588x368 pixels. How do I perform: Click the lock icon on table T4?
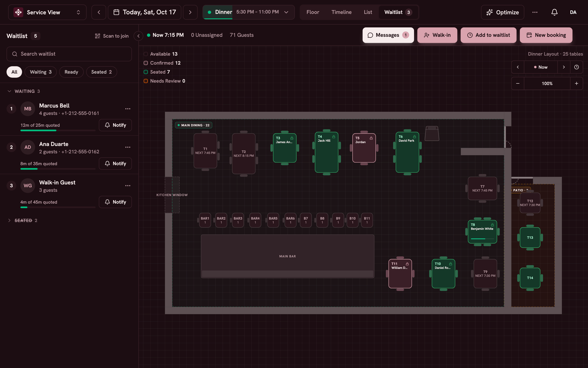click(x=334, y=137)
